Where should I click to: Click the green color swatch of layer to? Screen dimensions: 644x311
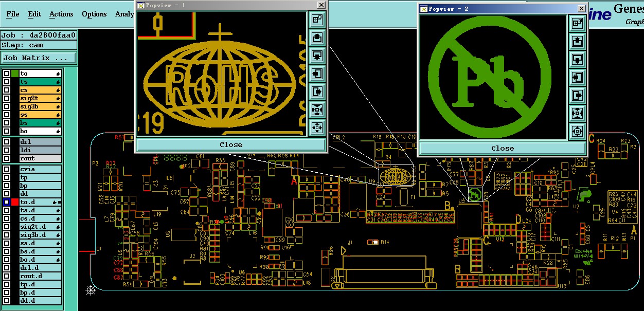click(x=15, y=74)
